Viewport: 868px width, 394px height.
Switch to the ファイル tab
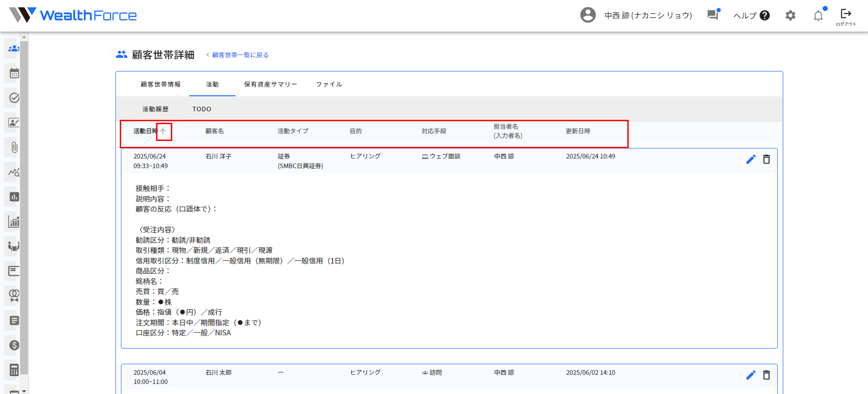tap(329, 84)
